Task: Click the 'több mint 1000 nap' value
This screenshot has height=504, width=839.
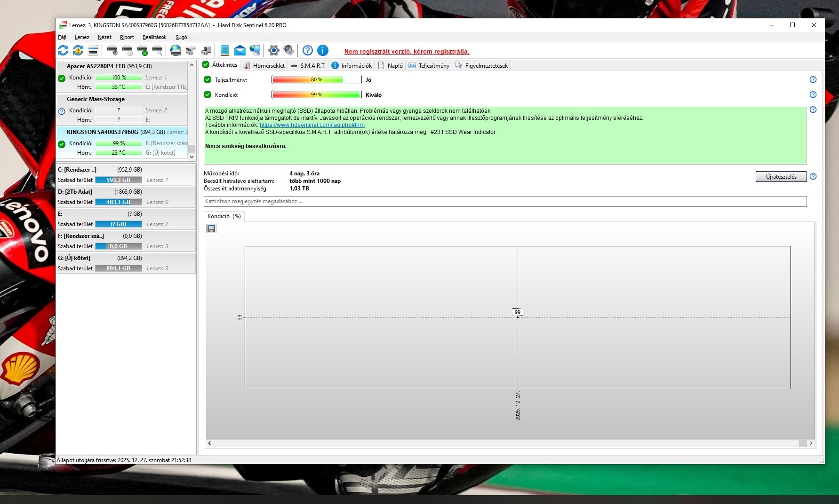Action: click(315, 181)
